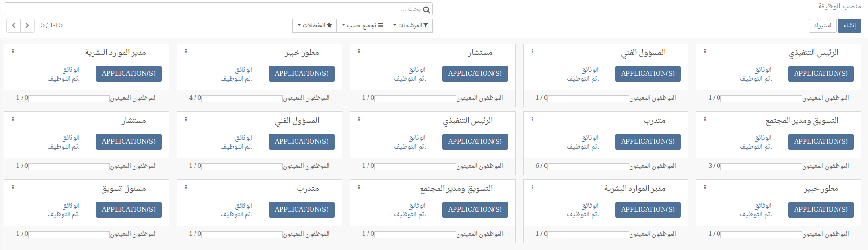Viewport: 868px width, 250px height.
Task: Open three-dot menu on التسويق ومدير المجتمع 3/0 card
Action: point(705,119)
